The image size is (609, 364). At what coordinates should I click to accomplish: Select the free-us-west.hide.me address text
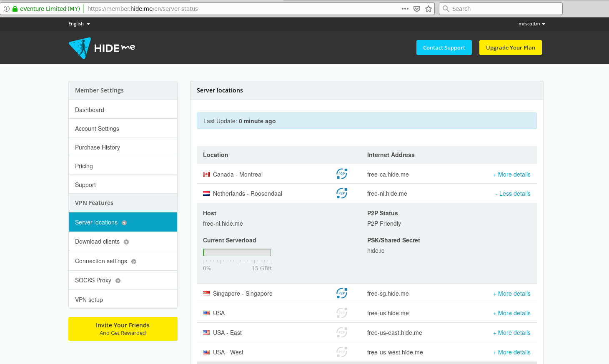pos(395,352)
